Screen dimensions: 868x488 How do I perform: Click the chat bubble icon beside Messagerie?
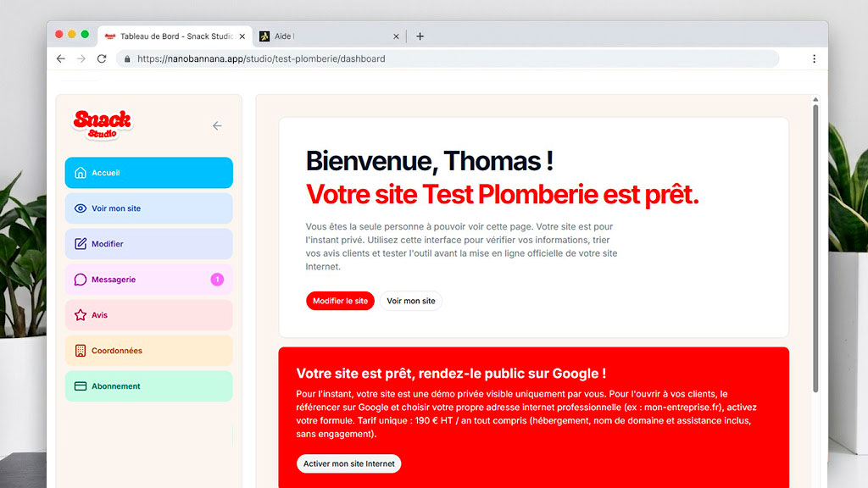coord(81,280)
